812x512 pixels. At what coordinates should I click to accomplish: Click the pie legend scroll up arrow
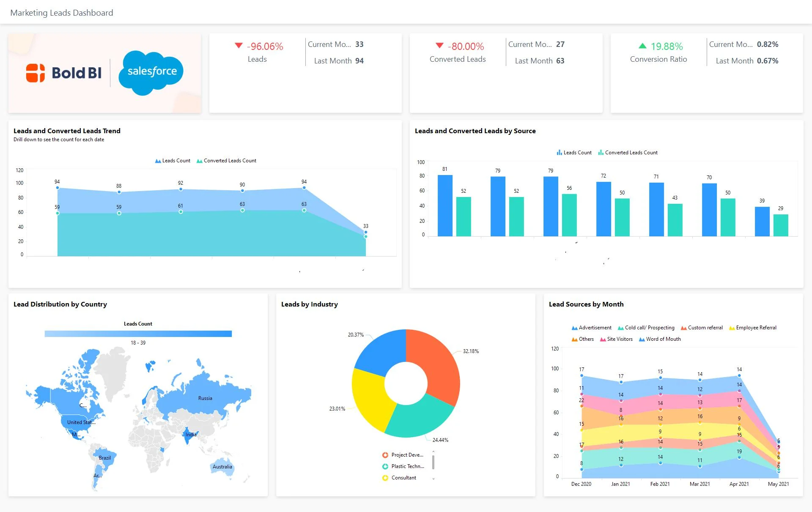[433, 452]
